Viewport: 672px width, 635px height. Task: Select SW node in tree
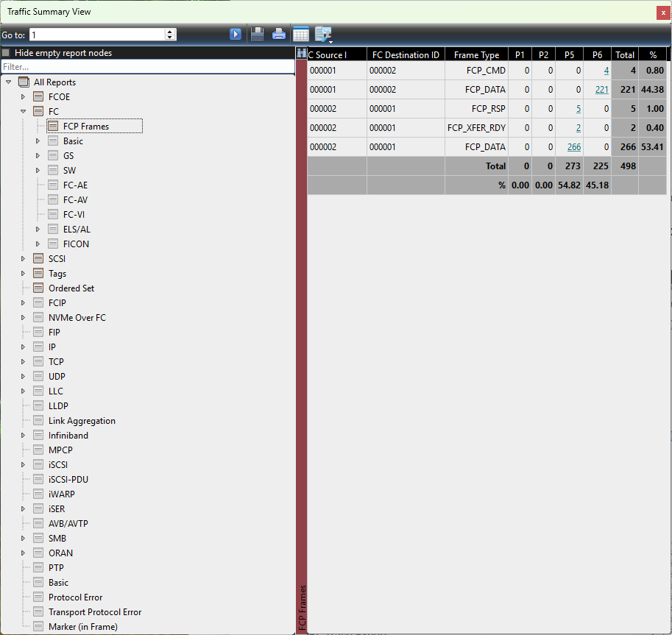pos(69,171)
